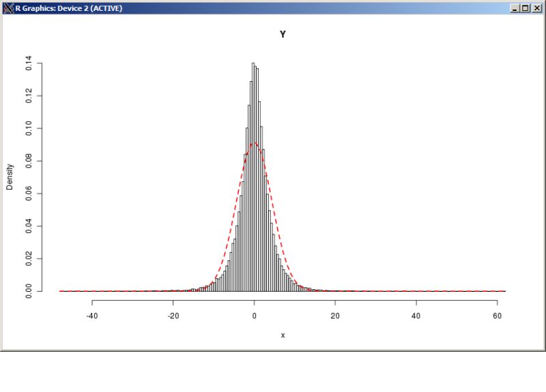
Task: Click the tallest histogram bar at the peak
Action: (253, 177)
